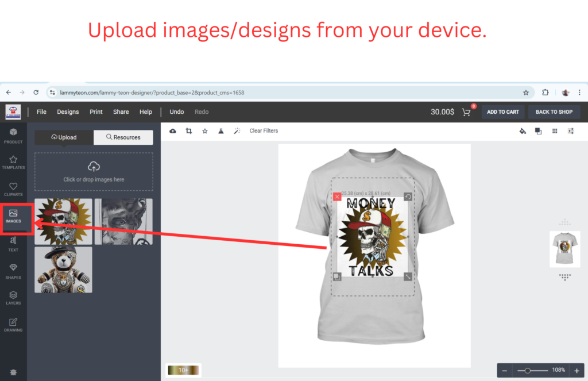Open the browser profile avatar
The height and width of the screenshot is (381, 588).
coord(566,93)
